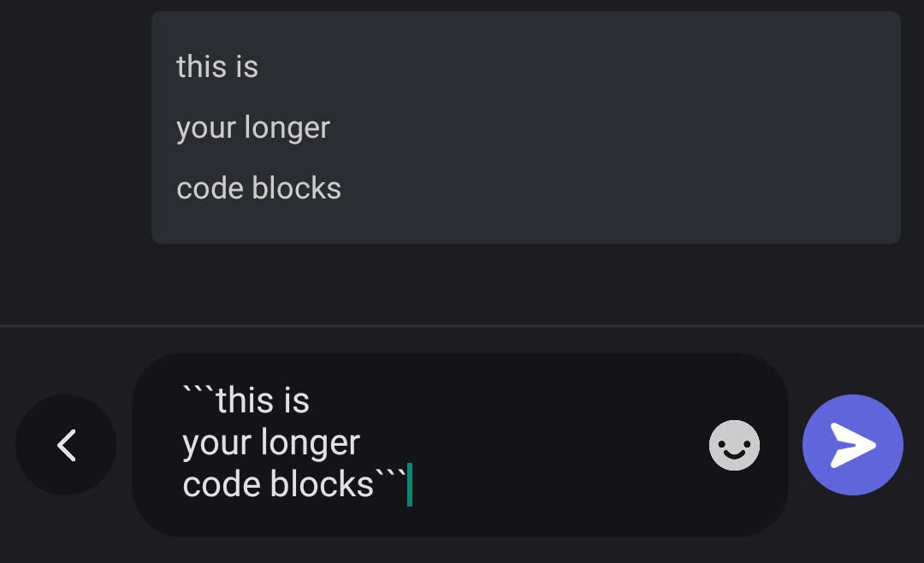Place cursor on "your longer" in the input box
The height and width of the screenshot is (563, 924).
[x=271, y=443]
